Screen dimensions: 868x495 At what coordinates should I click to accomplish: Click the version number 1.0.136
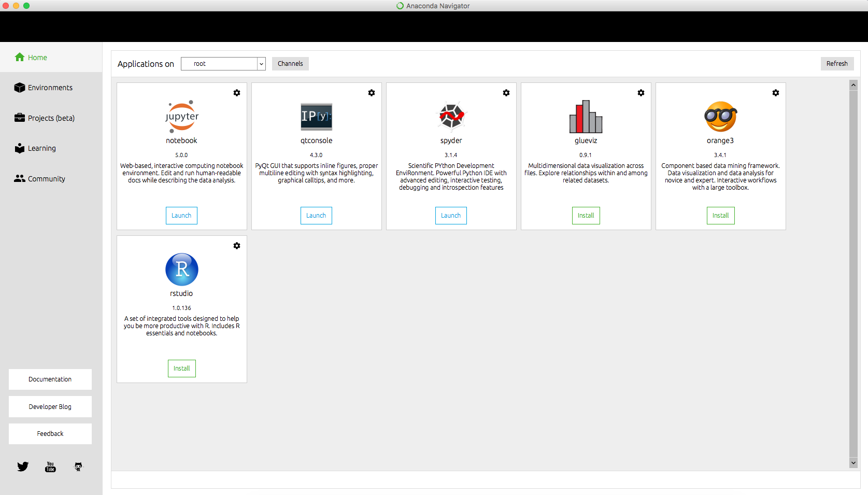tap(182, 308)
